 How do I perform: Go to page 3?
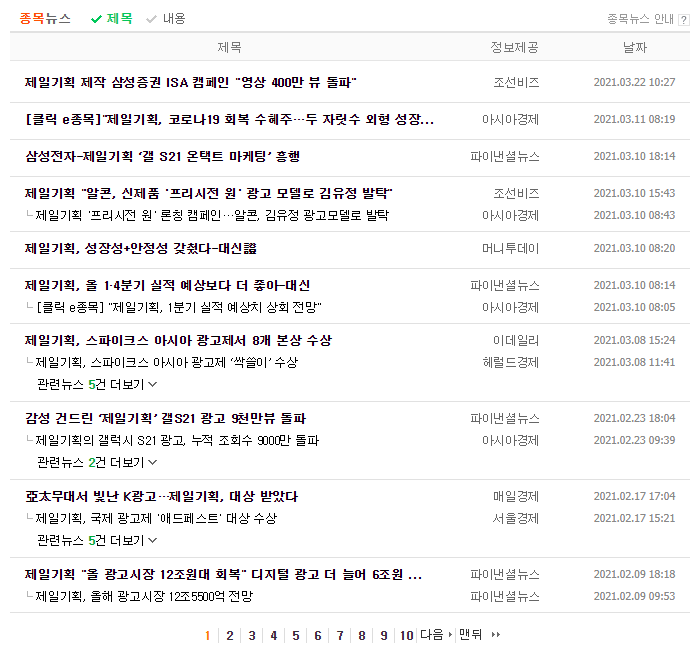pos(252,636)
